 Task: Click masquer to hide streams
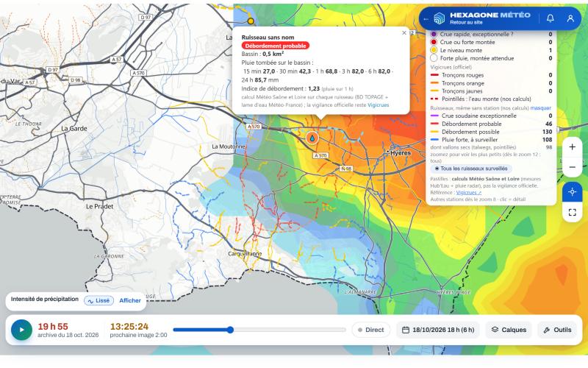click(541, 107)
